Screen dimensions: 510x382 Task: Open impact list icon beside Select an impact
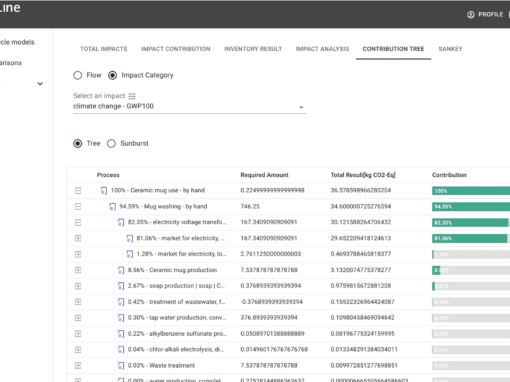point(132,96)
